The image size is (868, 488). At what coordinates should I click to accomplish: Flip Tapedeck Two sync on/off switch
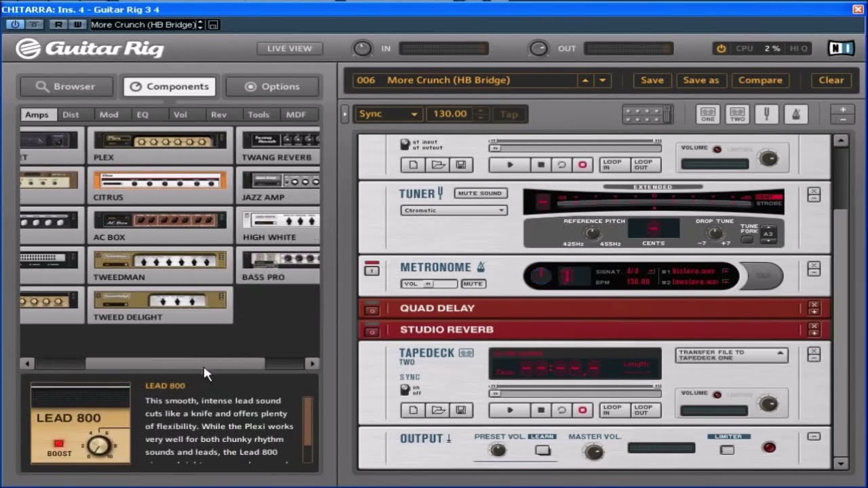tap(405, 390)
